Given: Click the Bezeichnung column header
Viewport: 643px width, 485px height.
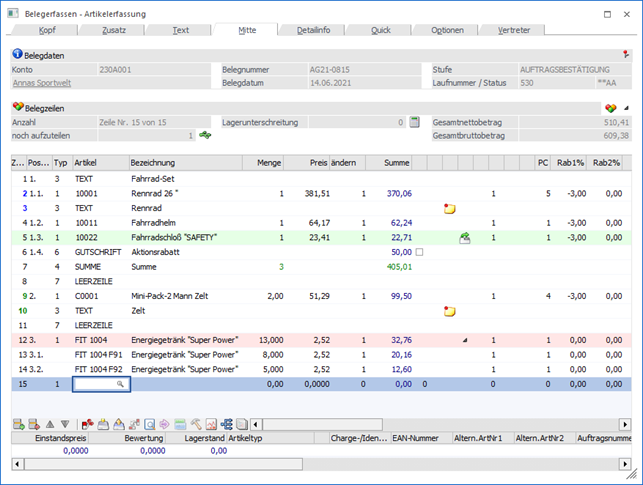Looking at the screenshot, I should pos(153,162).
